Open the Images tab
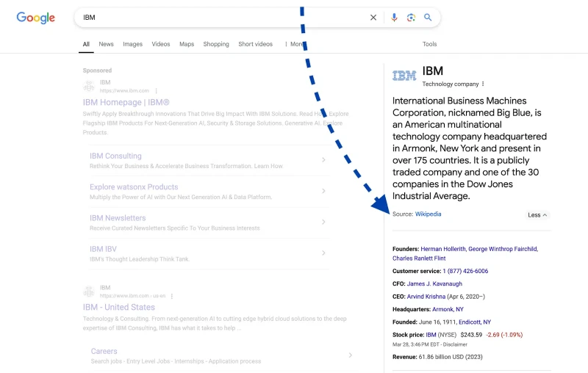This screenshot has height=373, width=588. coord(133,44)
